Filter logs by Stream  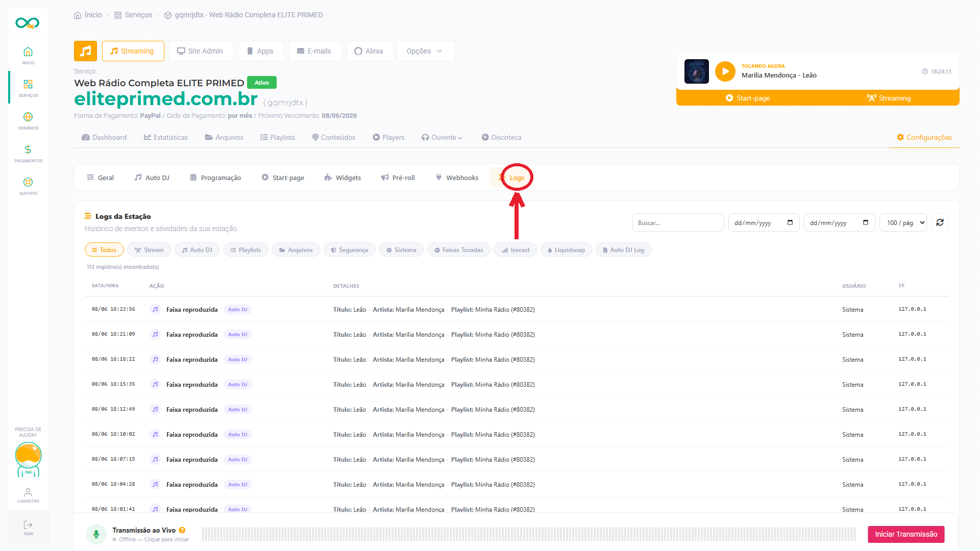point(149,250)
